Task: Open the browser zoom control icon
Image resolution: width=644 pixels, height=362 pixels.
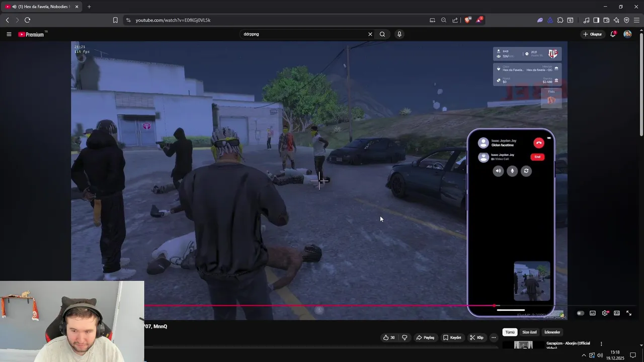Action: click(x=444, y=20)
